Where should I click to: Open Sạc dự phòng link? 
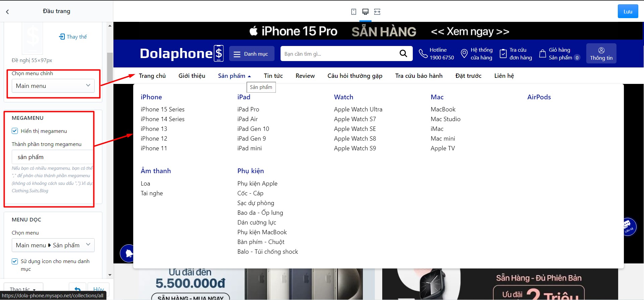click(x=256, y=203)
